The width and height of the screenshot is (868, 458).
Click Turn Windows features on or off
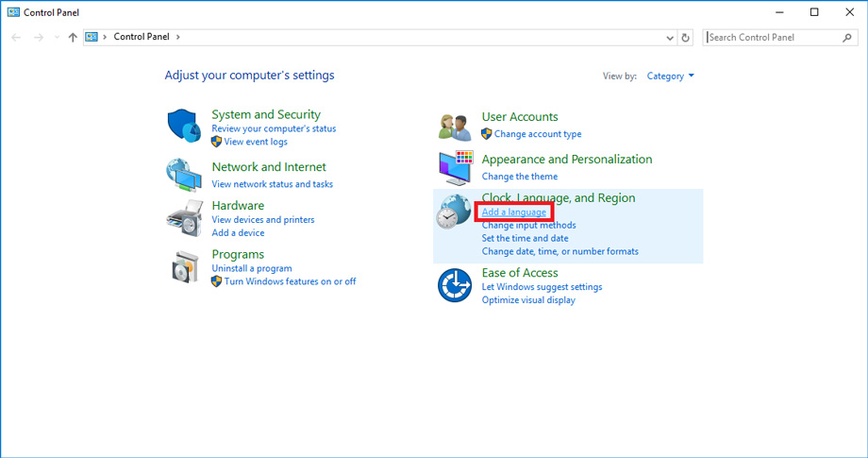290,281
